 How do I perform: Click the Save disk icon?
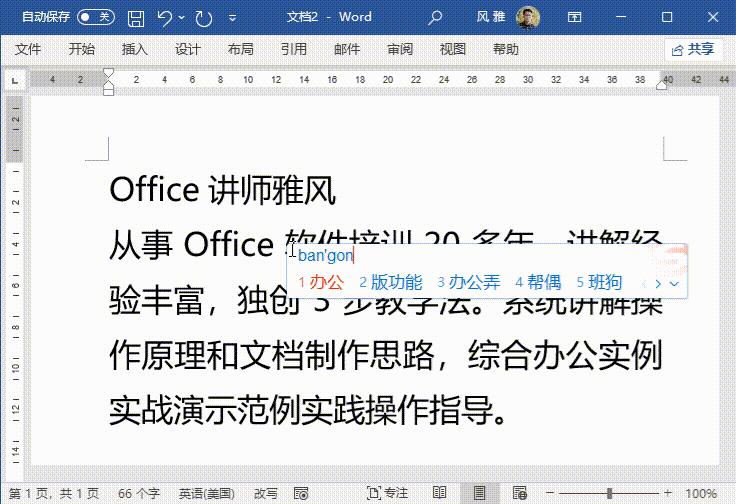[x=136, y=18]
